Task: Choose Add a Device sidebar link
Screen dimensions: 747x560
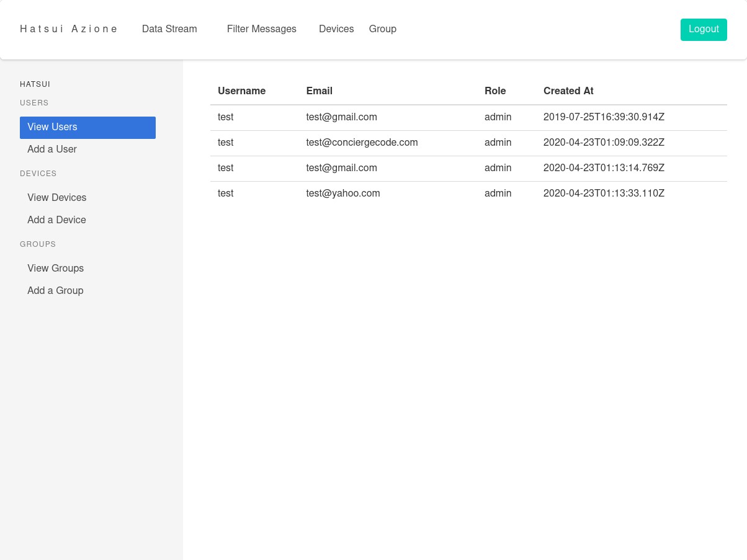Action: 56,220
